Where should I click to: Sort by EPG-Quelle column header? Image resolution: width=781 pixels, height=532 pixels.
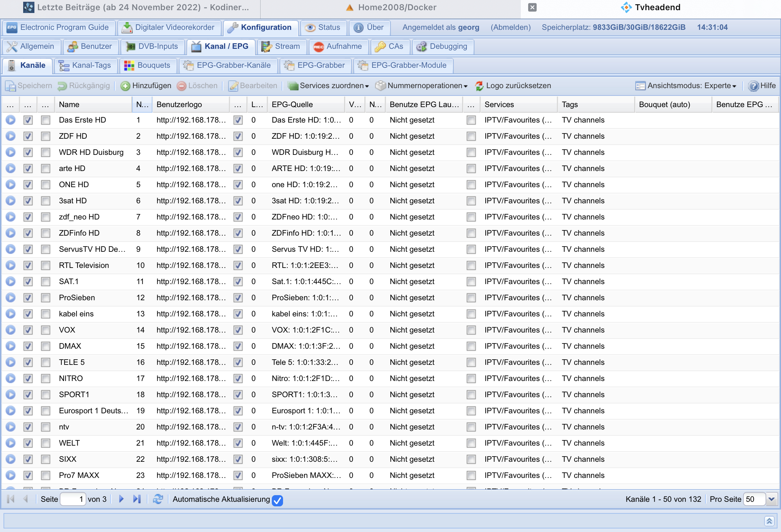tap(306, 105)
